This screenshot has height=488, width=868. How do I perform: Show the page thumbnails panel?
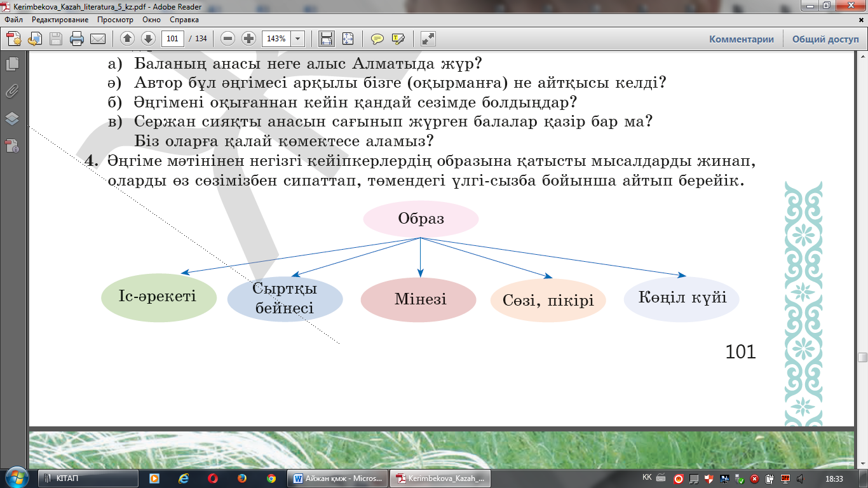[x=12, y=64]
